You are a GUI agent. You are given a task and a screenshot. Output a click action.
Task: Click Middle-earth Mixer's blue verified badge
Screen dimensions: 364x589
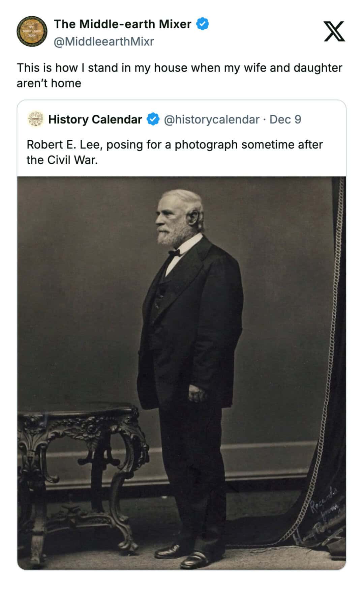tap(202, 24)
